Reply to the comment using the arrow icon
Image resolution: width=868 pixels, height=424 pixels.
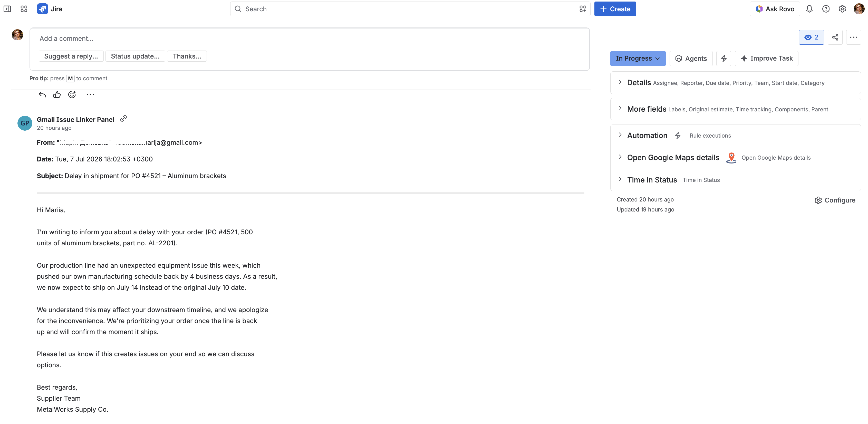(42, 95)
